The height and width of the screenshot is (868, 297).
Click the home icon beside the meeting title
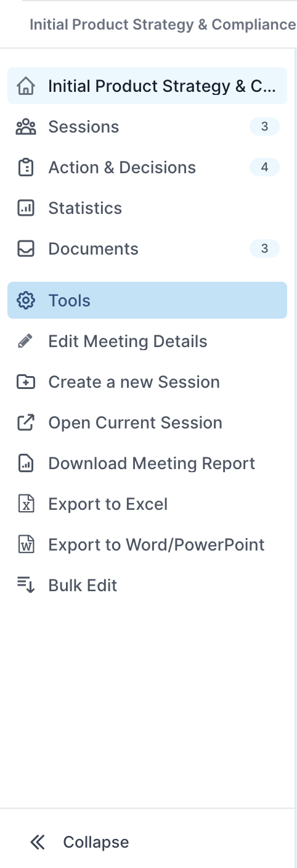click(x=25, y=86)
